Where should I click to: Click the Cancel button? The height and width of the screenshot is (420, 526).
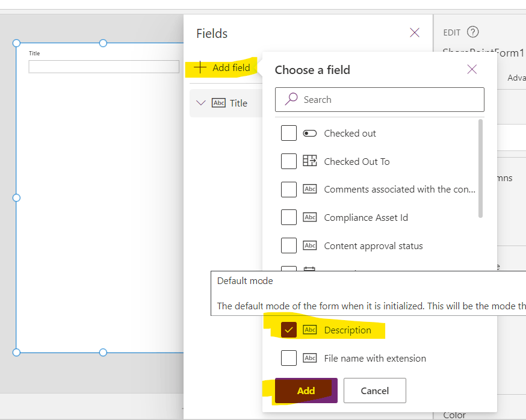point(375,391)
